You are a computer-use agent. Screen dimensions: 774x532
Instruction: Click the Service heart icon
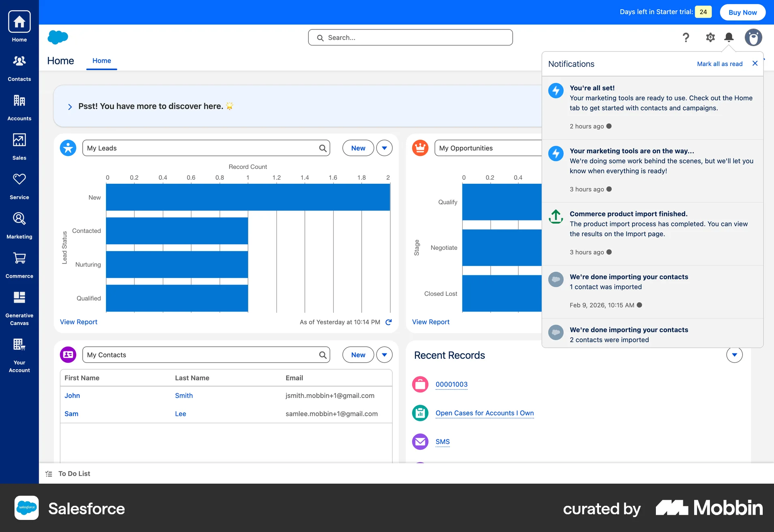pos(19,179)
